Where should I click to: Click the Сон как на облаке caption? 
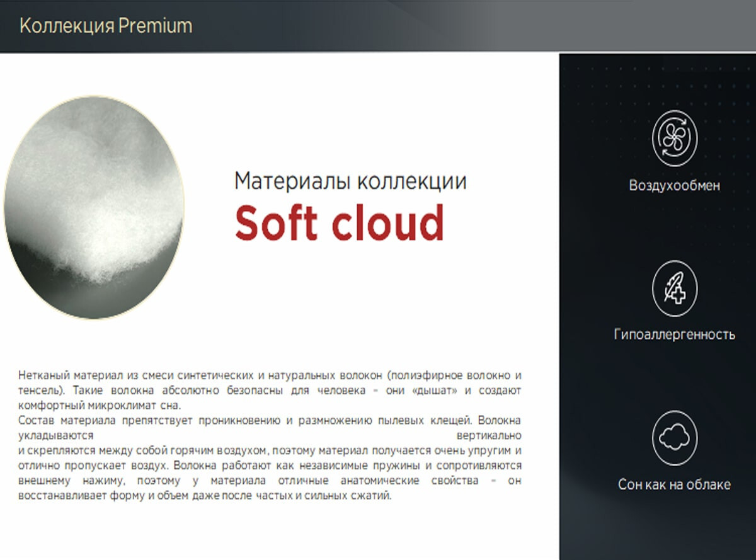point(674,484)
